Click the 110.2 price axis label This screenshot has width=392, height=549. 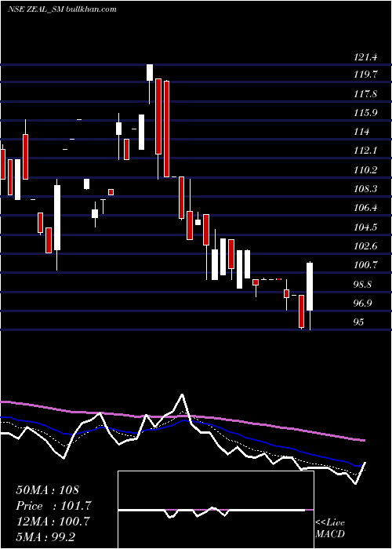click(365, 170)
